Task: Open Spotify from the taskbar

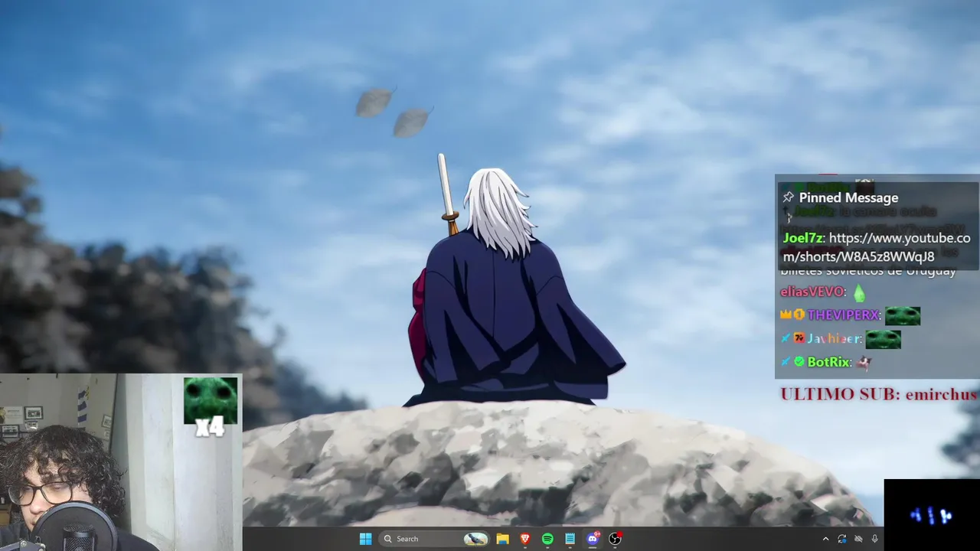Action: click(x=547, y=539)
